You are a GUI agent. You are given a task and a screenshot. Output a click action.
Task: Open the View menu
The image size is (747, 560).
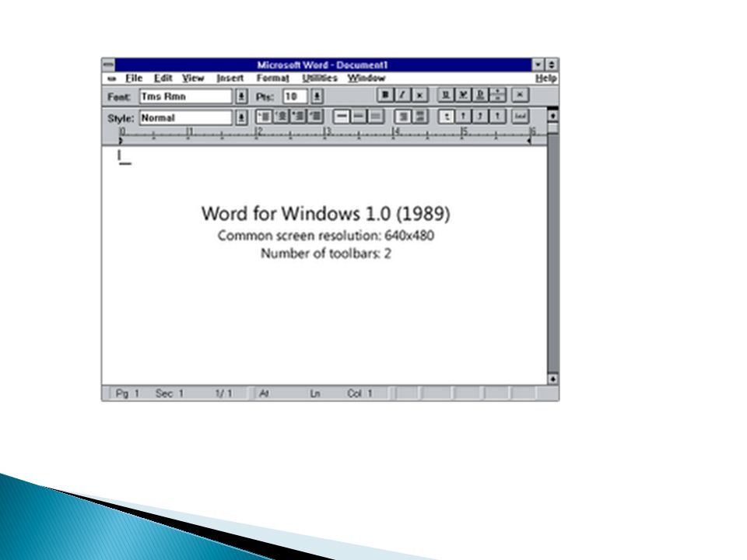point(193,78)
